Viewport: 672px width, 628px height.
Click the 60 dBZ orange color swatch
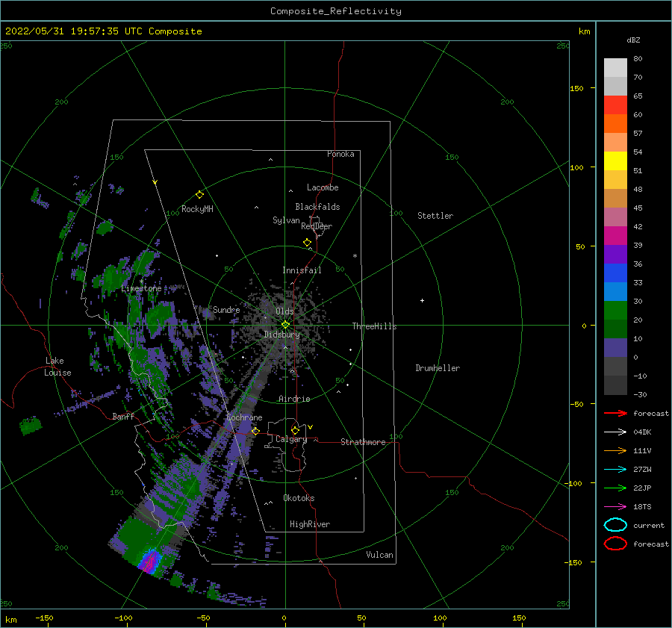click(x=615, y=124)
